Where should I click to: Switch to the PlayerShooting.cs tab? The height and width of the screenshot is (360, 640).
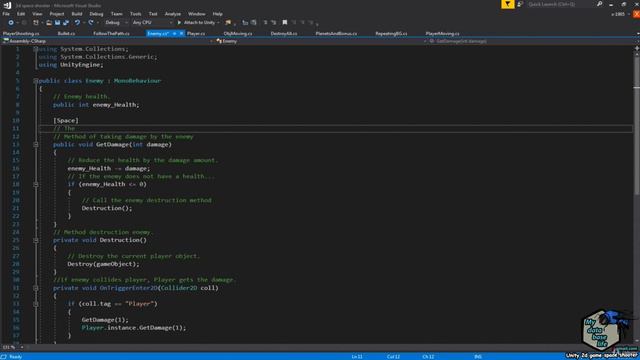21,33
